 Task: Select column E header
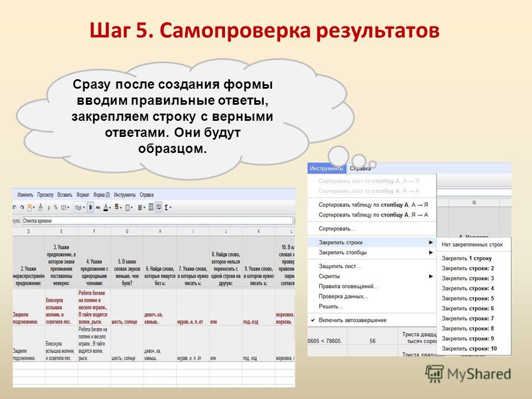62,232
